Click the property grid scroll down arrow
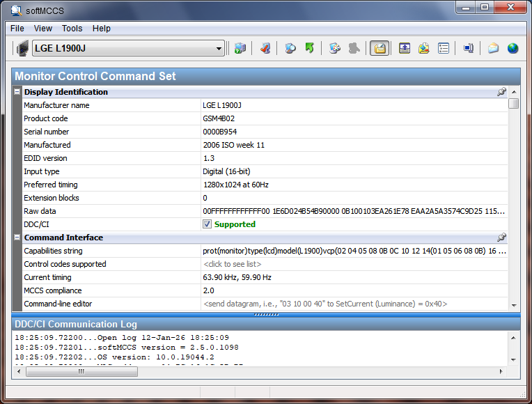Screen dimensions: 532x404 tap(514, 306)
